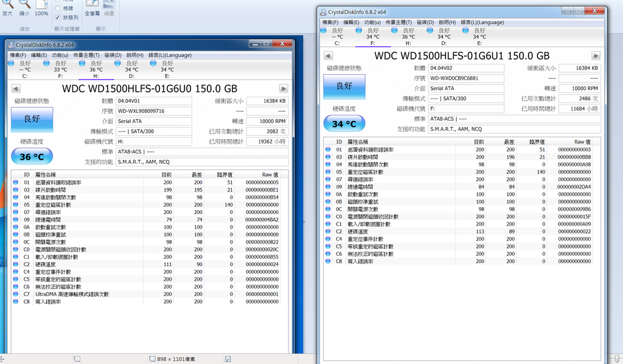Go to previous disk in right CrystalDiskInfo window
Viewport: 623px width, 364px height.
click(x=328, y=56)
